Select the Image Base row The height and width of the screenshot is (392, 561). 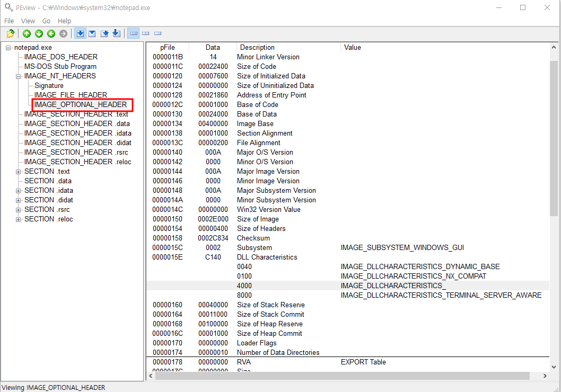[x=348, y=123]
